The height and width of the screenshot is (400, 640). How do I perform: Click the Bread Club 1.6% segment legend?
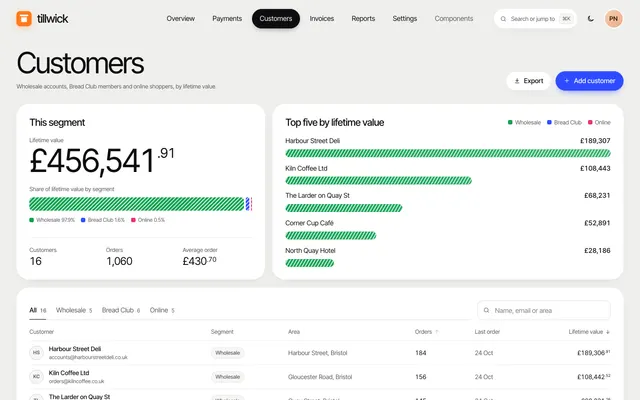coord(103,220)
